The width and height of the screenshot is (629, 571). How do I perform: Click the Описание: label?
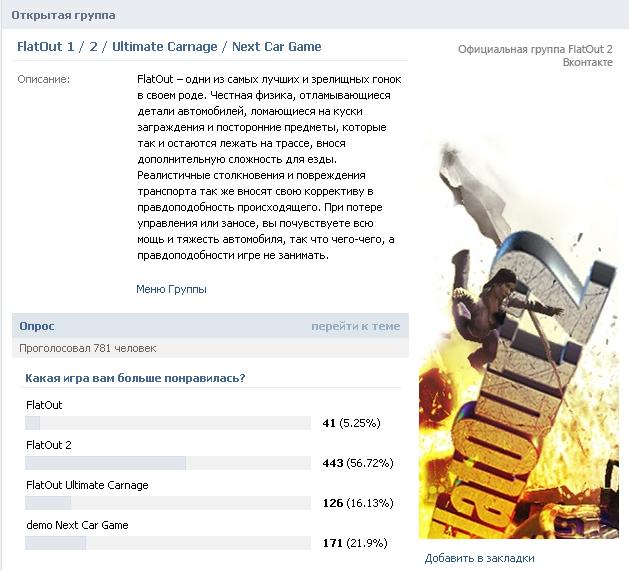tap(43, 79)
